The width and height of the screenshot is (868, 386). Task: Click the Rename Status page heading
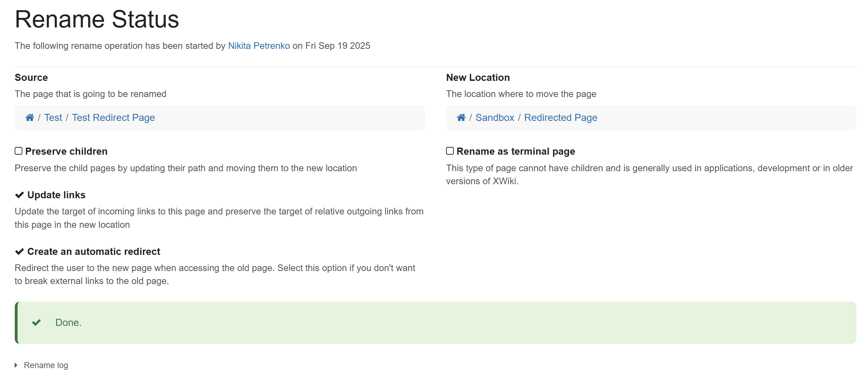click(x=97, y=19)
